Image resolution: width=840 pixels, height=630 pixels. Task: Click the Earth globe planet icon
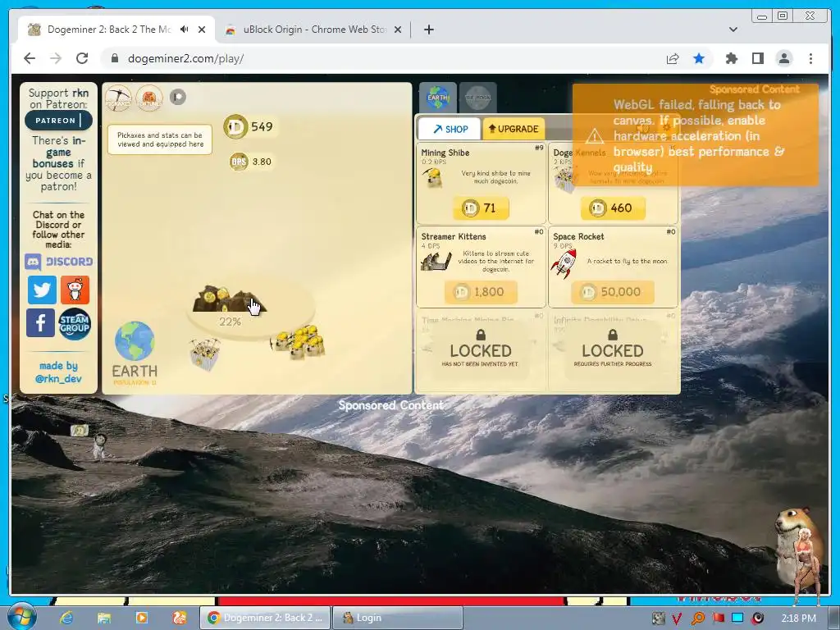pos(135,341)
